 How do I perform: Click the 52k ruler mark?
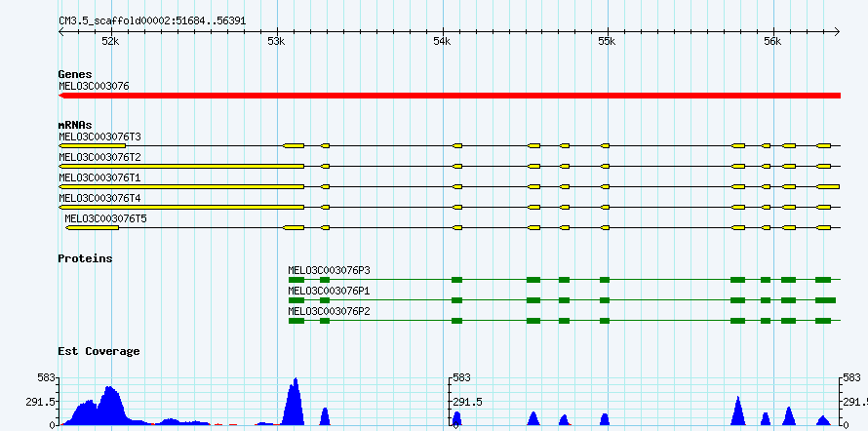pyautogui.click(x=111, y=42)
